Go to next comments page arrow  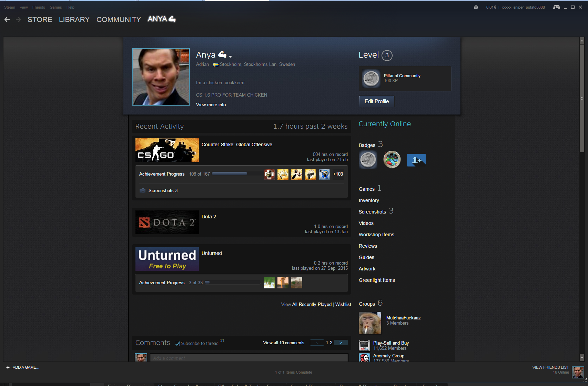[341, 343]
